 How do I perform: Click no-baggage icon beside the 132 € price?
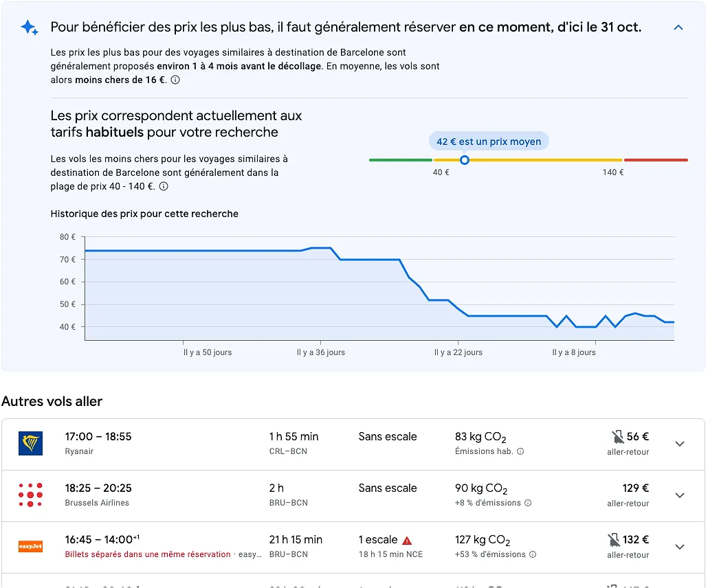pyautogui.click(x=613, y=539)
